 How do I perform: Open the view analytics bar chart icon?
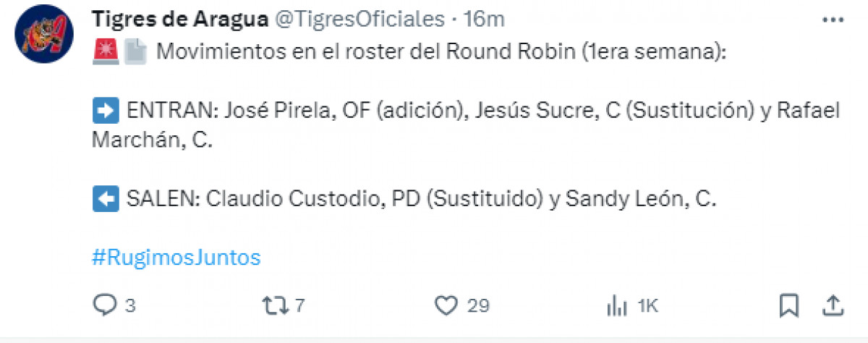point(616,306)
